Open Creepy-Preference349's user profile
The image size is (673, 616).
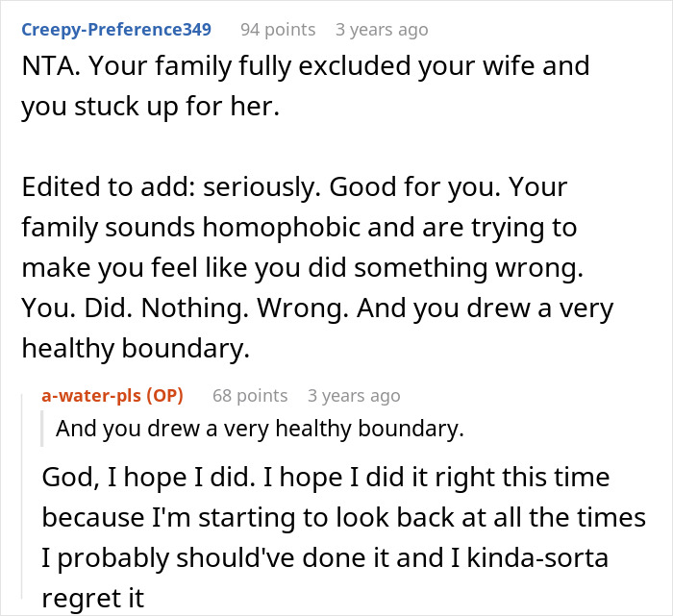coord(116,29)
